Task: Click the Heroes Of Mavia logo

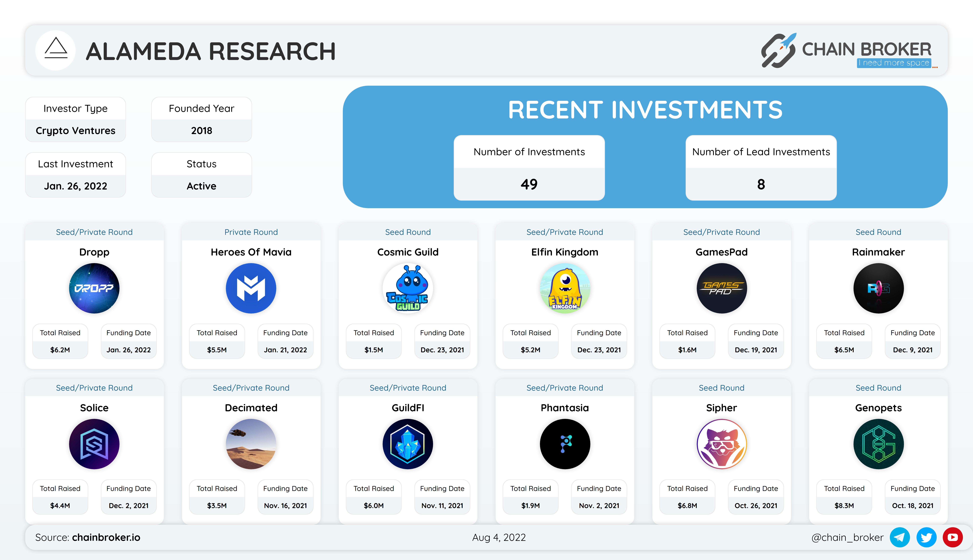Action: point(251,288)
